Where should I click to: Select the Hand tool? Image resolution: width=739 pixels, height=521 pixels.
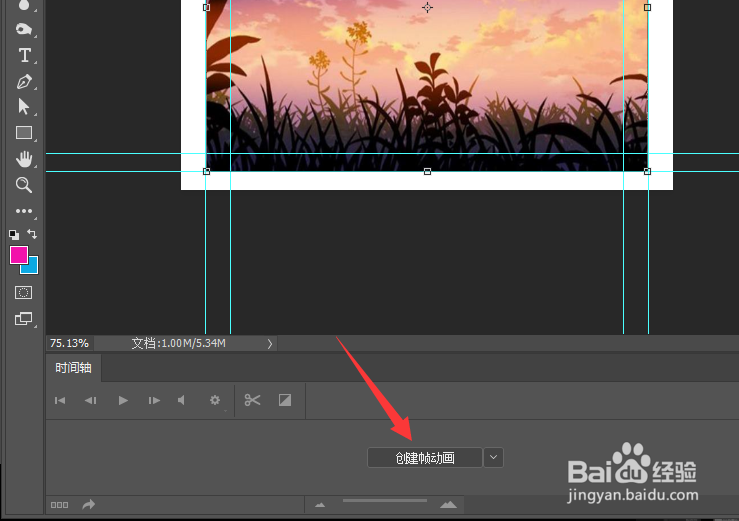[x=24, y=159]
